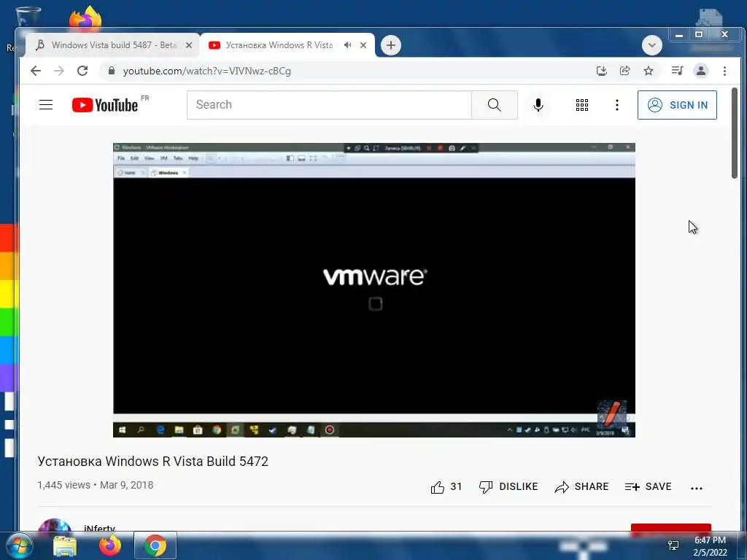This screenshot has width=747, height=560.
Task: Close the YouTube tab
Action: point(363,45)
